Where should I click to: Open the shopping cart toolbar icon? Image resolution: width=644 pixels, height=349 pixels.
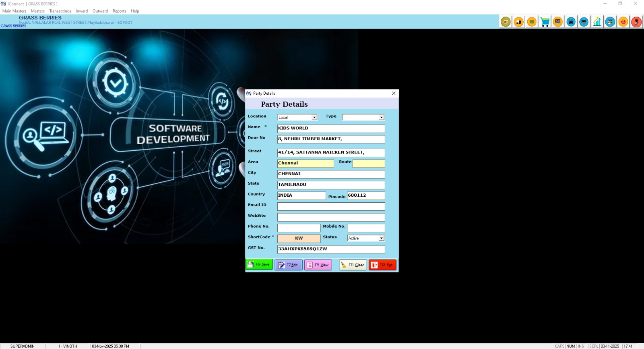click(x=545, y=22)
